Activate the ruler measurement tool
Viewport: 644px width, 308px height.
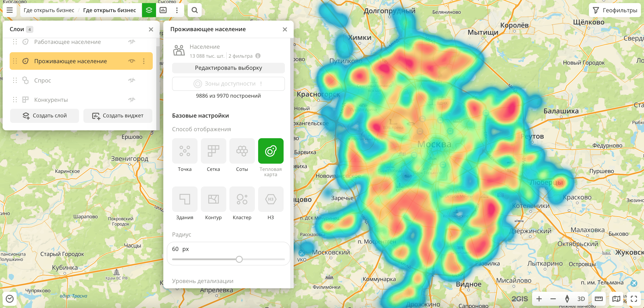(x=599, y=299)
